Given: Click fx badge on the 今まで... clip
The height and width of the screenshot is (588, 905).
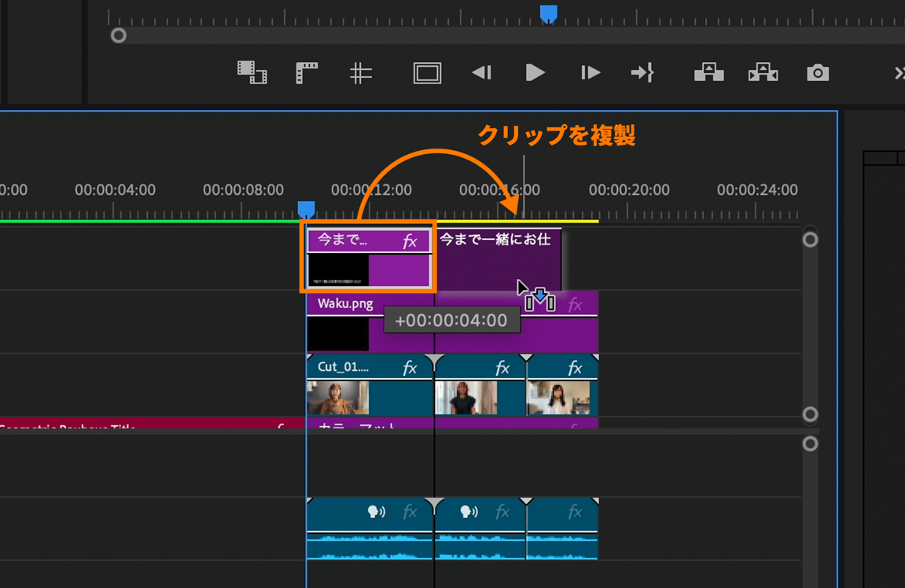Looking at the screenshot, I should click(x=410, y=241).
